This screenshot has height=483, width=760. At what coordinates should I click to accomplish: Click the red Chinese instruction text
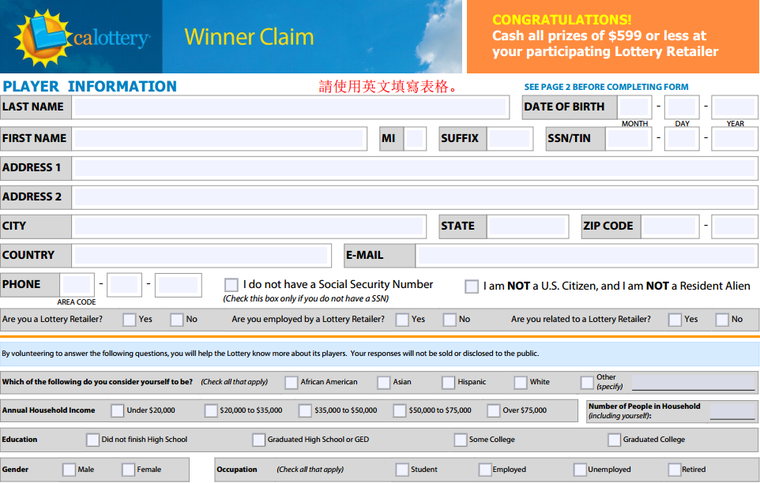point(388,87)
